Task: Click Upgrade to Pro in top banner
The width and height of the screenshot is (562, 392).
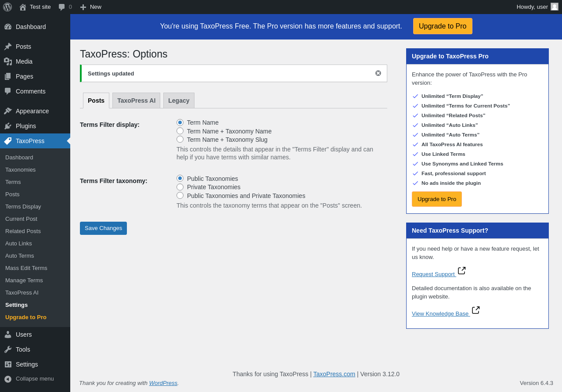Action: tap(443, 26)
